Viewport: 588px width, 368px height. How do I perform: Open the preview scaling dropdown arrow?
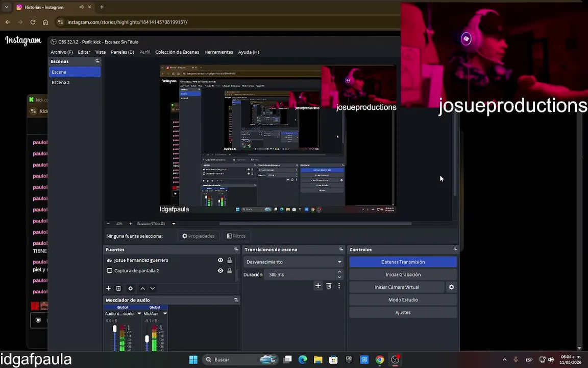pos(174,223)
